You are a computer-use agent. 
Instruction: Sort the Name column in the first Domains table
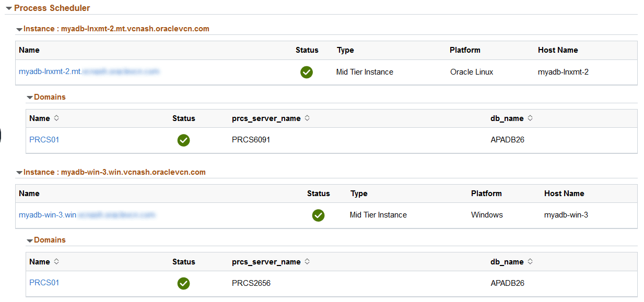pos(56,118)
